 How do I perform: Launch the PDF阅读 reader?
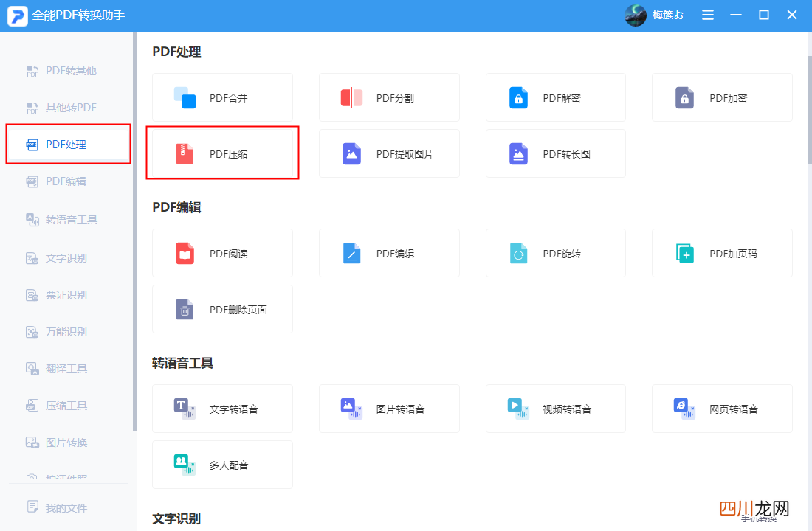(222, 253)
